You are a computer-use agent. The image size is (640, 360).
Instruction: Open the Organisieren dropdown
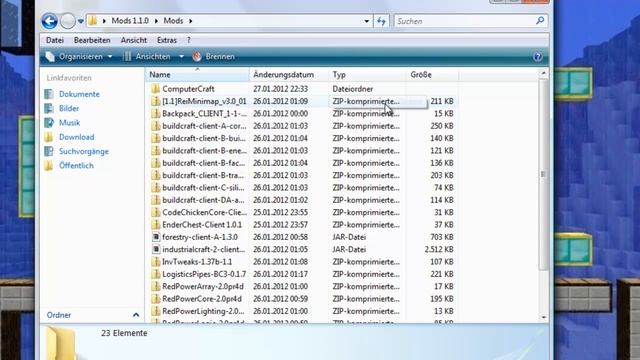coord(79,57)
